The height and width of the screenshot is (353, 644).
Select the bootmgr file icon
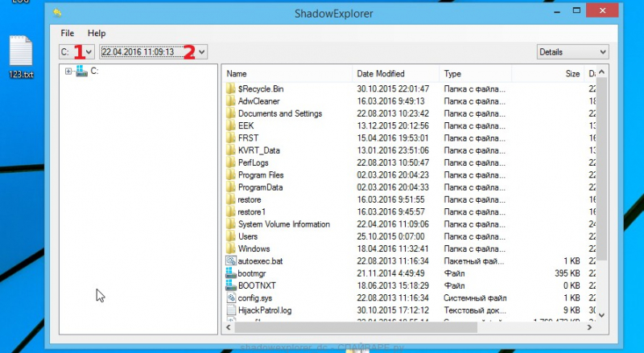coord(231,273)
